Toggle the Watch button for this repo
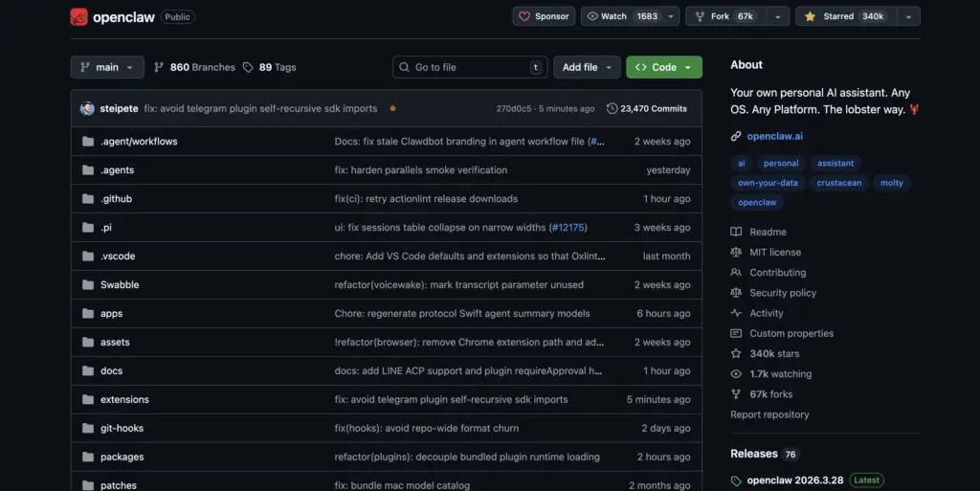This screenshot has width=980, height=491. pos(622,16)
